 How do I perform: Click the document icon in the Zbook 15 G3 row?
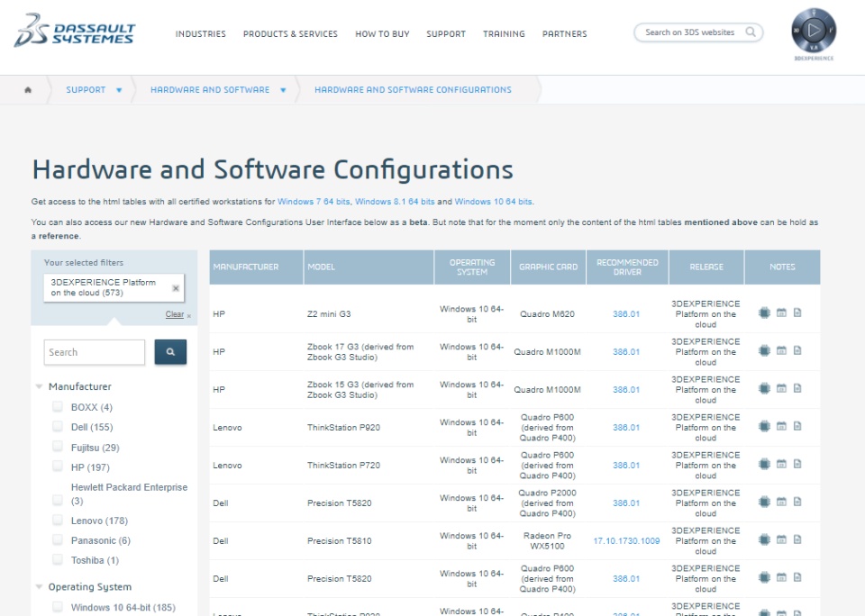pos(797,388)
